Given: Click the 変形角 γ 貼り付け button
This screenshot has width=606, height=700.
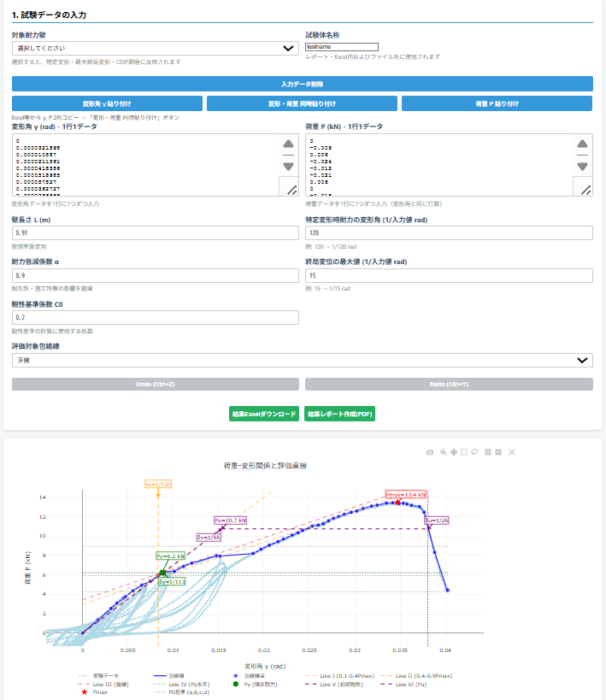Looking at the screenshot, I should (x=107, y=103).
